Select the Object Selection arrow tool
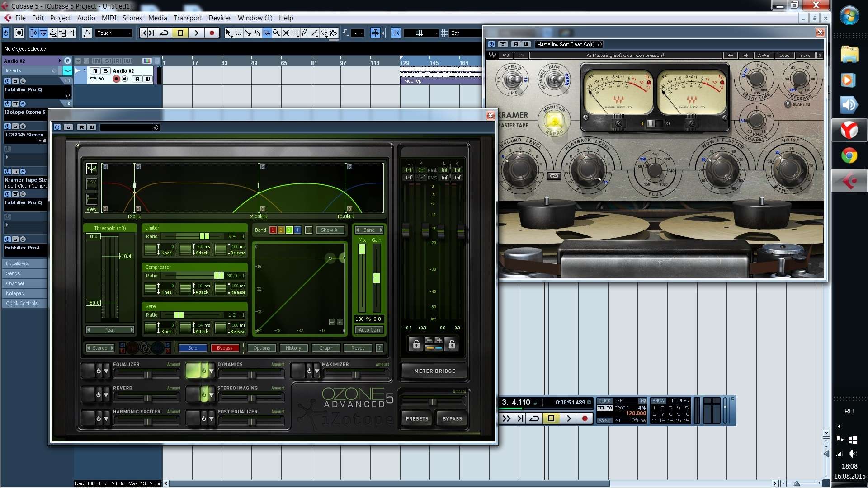This screenshot has height=488, width=868. [229, 33]
